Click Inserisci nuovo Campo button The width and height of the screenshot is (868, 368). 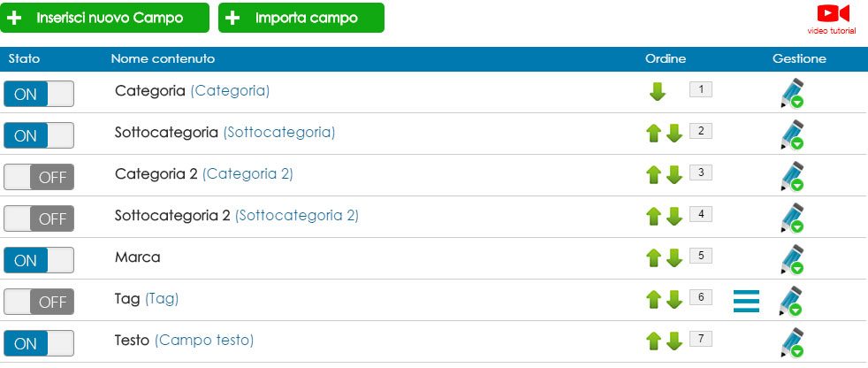coord(104,18)
